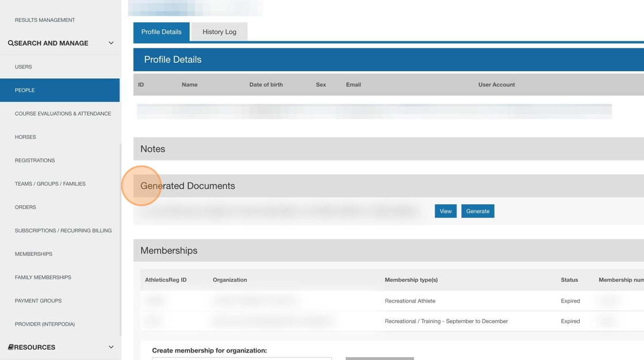
Task: Click the Results Management link
Action: pos(45,20)
